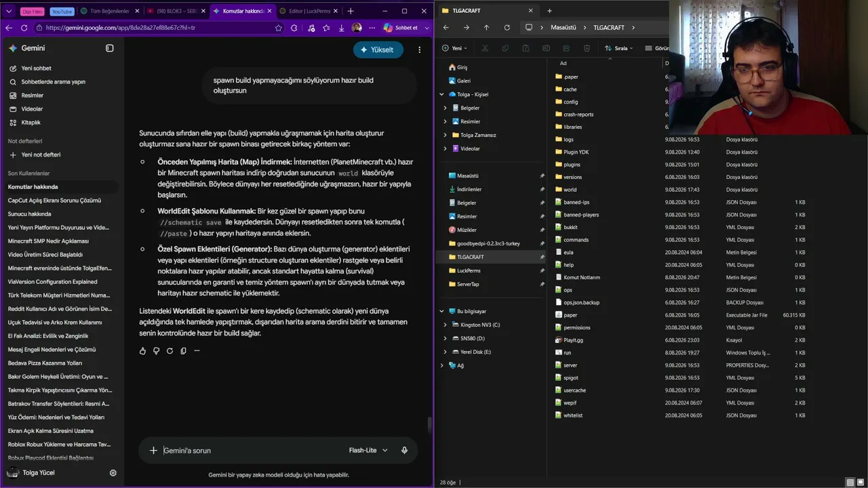
Task: Open the Dizi Film tab group
Action: pyautogui.click(x=32, y=12)
